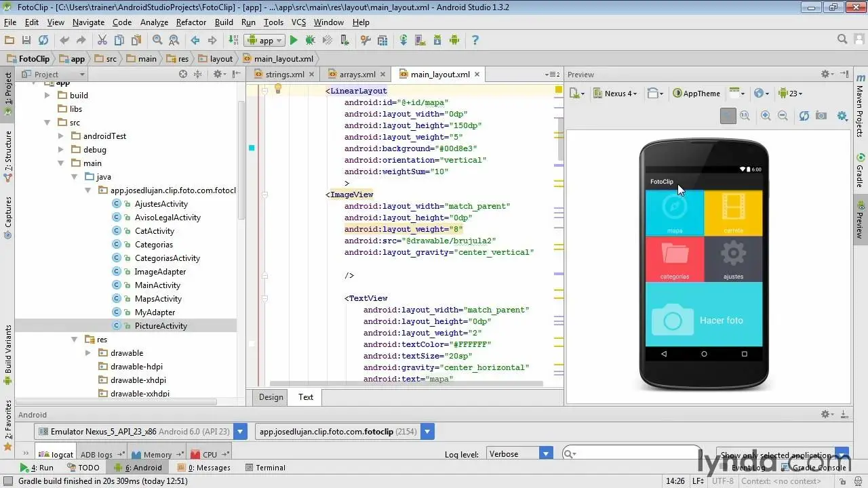Toggle the 1: Project side panel

[x=8, y=89]
